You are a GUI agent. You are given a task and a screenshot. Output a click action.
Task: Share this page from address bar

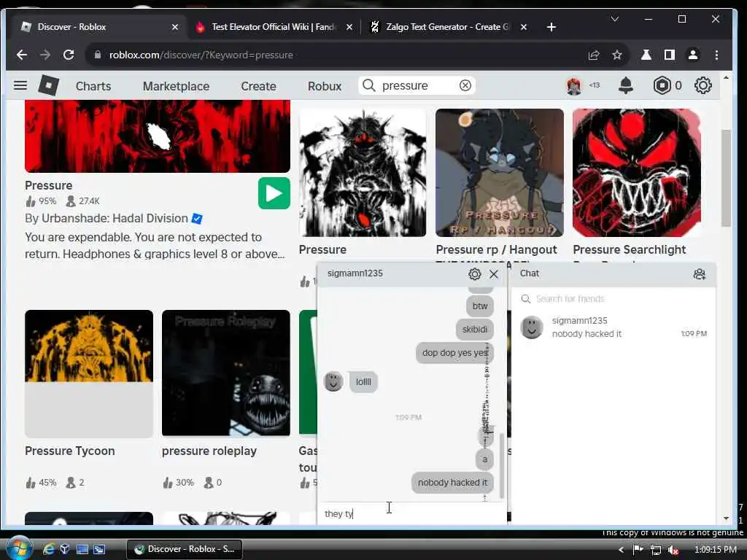(594, 55)
